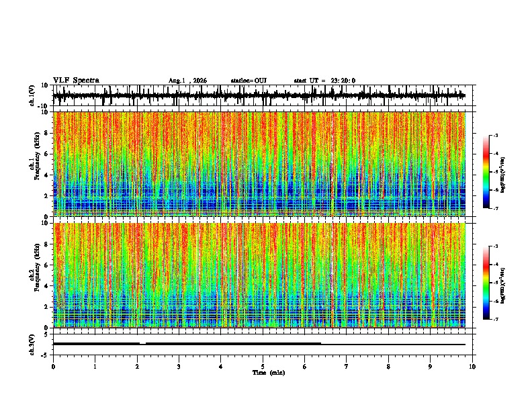Click inside the ch.1 voltage waveform panel

(x=264, y=95)
